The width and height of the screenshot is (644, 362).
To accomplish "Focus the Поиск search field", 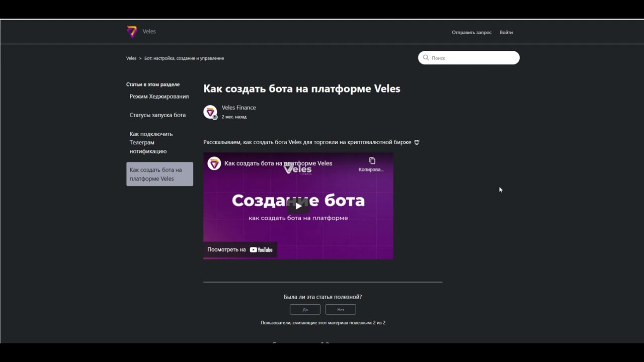I will point(469,58).
